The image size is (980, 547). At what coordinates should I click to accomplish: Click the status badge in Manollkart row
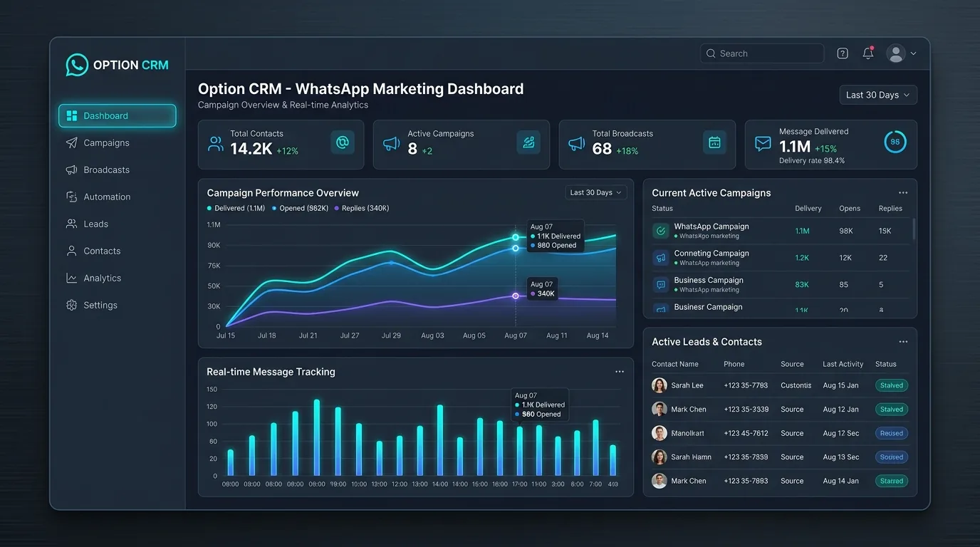point(892,433)
